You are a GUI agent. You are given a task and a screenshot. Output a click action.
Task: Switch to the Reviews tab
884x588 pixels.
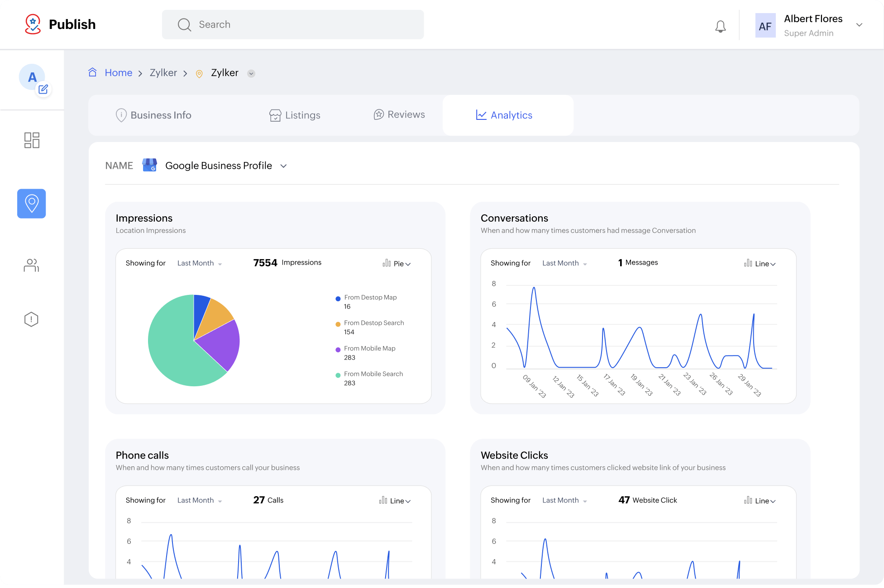click(x=399, y=114)
